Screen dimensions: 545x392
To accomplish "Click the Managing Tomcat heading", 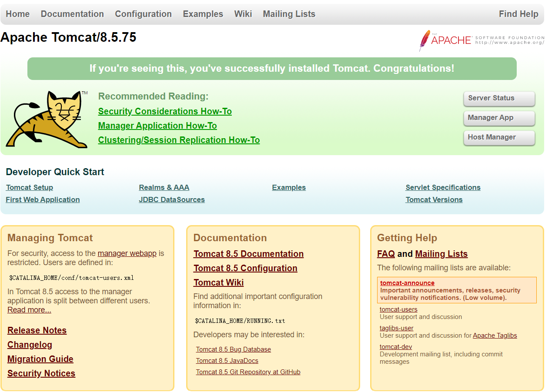I will coord(50,238).
